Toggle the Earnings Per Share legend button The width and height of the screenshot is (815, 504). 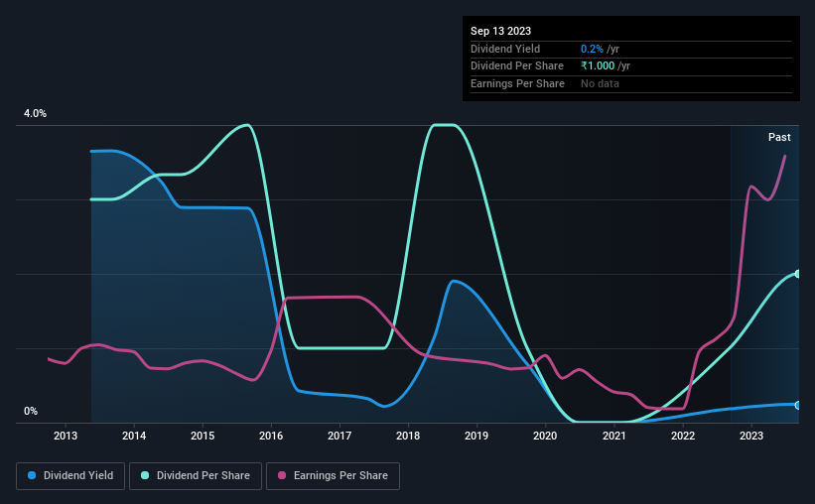coord(333,476)
